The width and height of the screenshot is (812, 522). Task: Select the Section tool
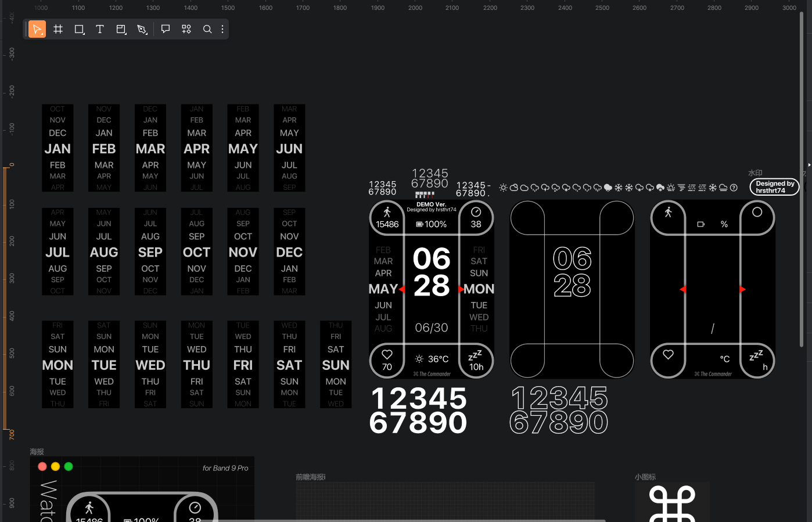tap(121, 29)
